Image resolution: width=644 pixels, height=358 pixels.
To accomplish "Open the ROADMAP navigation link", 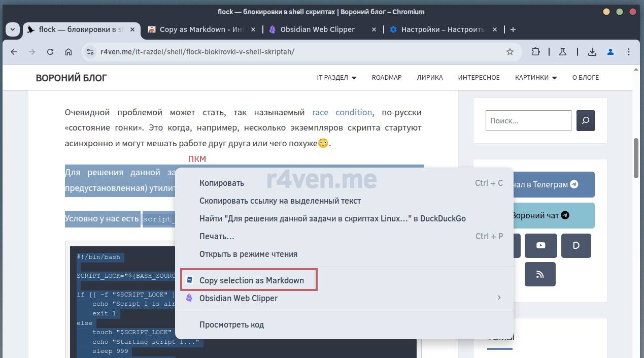I will click(x=386, y=78).
